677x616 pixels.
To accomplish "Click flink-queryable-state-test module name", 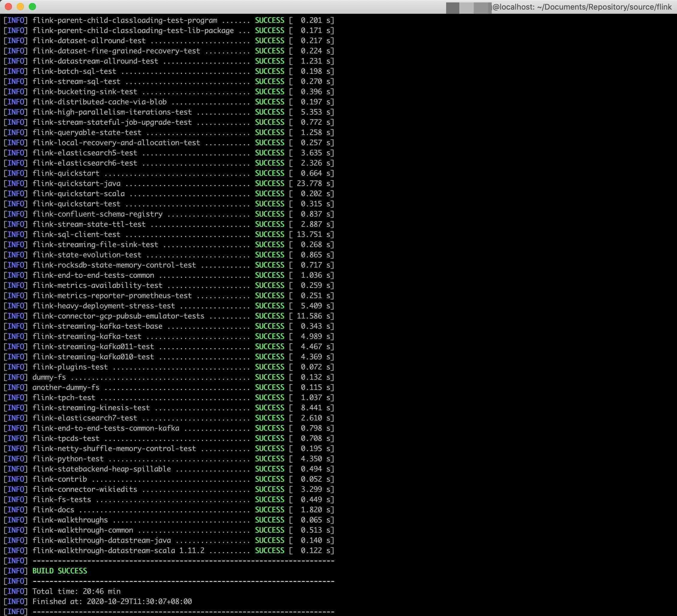I will [x=87, y=133].
